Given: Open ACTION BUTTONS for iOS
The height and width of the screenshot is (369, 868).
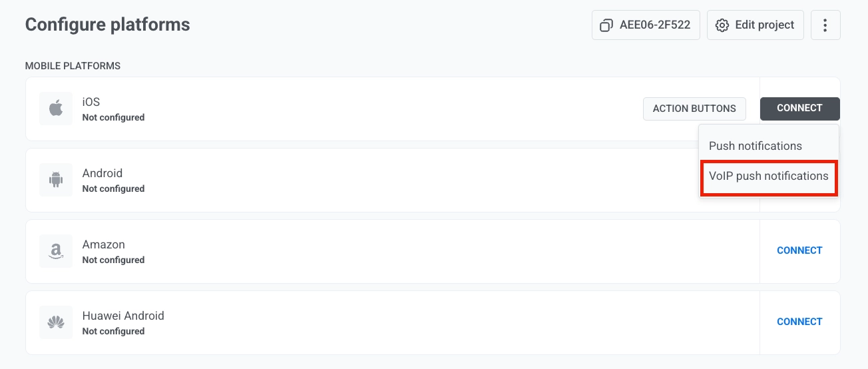Looking at the screenshot, I should pos(694,109).
